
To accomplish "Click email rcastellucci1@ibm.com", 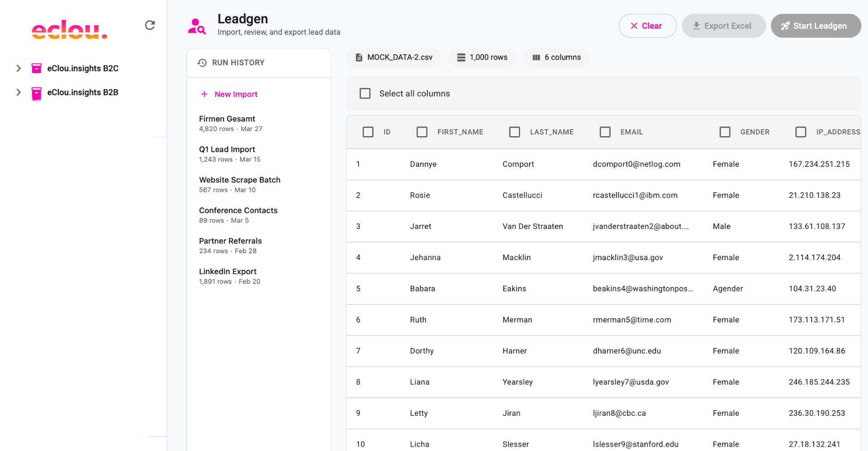I will coord(635,195).
